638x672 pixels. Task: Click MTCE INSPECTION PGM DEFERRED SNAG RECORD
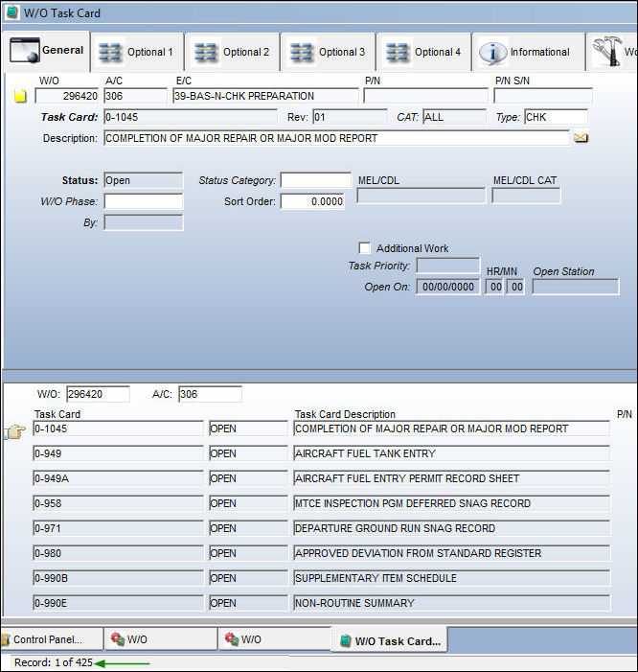452,503
